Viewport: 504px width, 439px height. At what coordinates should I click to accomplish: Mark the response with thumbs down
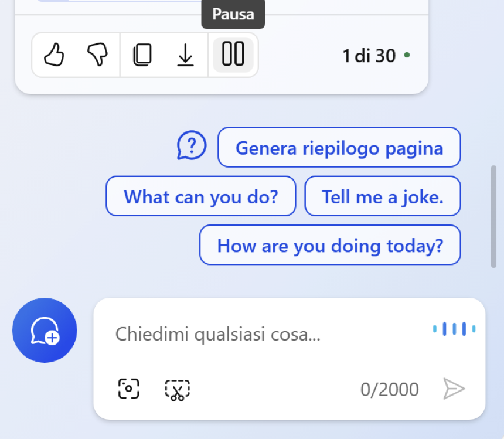coord(97,55)
